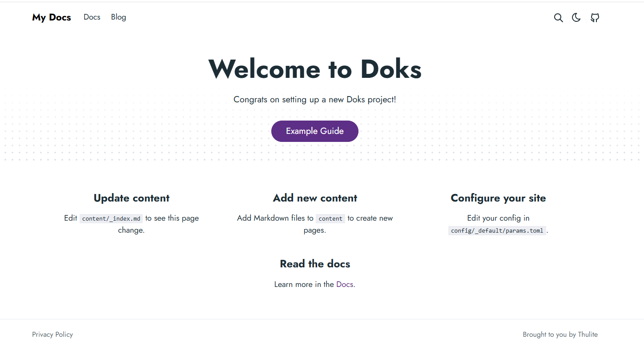Select the Update content heading

coord(132,198)
